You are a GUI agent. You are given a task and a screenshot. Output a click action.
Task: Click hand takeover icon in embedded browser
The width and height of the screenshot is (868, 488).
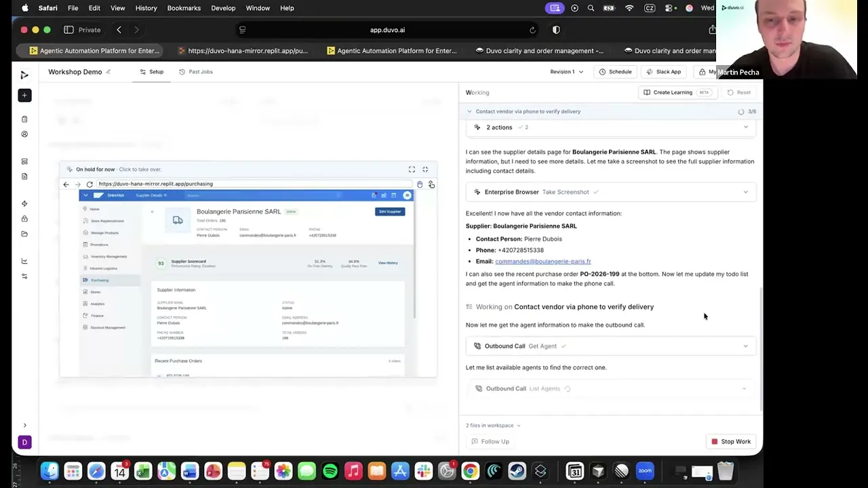pos(431,184)
